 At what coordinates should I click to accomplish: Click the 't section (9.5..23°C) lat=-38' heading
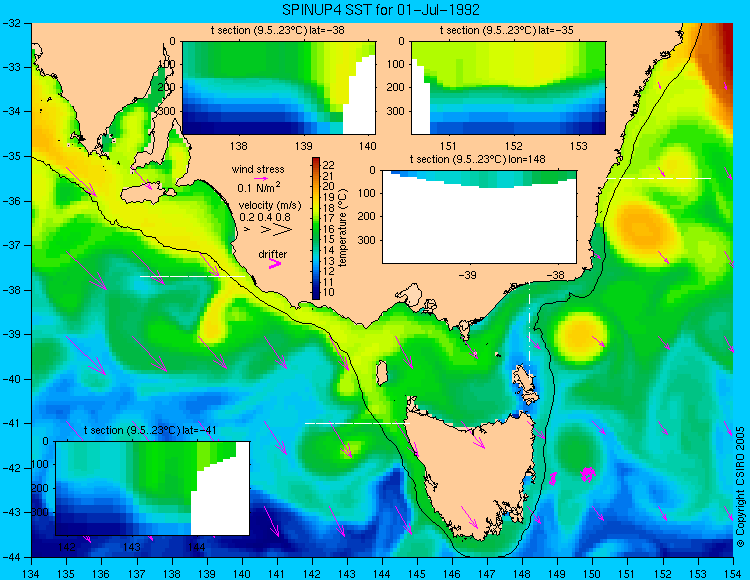[278, 30]
